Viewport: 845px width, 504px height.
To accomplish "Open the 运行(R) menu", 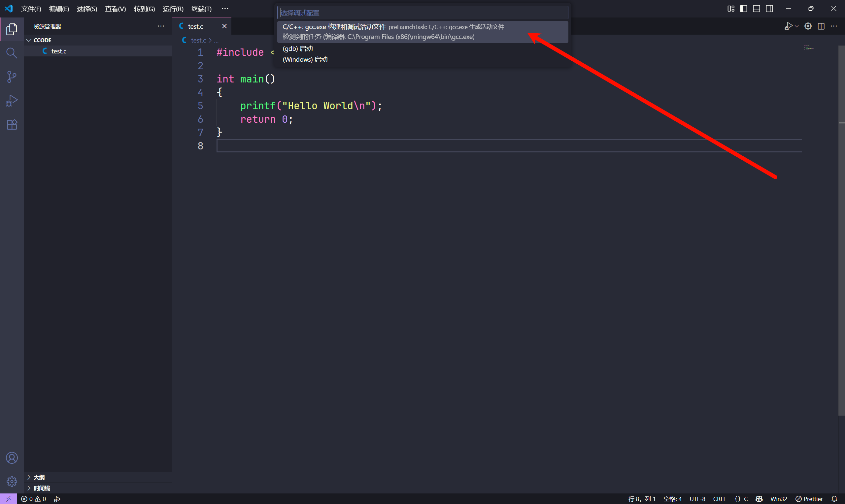I will [173, 9].
